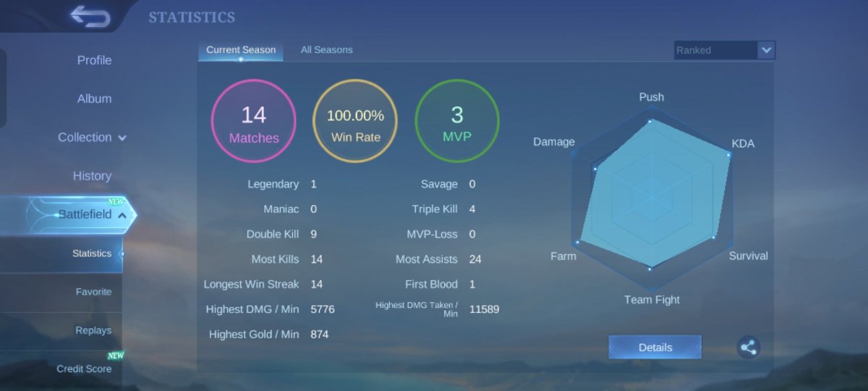Tap the share icon next to Details
Viewport: 868px width, 391px height.
pos(749,348)
